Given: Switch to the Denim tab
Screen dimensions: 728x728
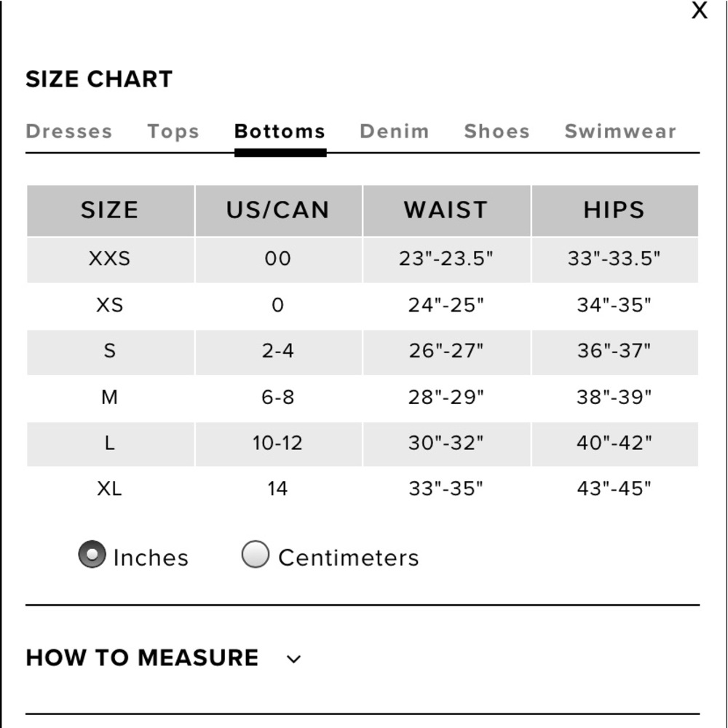Looking at the screenshot, I should [x=394, y=131].
